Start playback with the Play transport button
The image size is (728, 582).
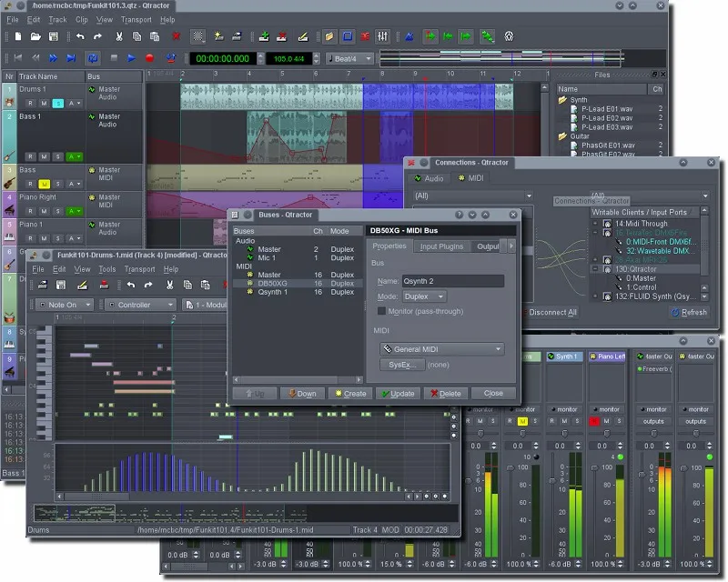pos(132,56)
